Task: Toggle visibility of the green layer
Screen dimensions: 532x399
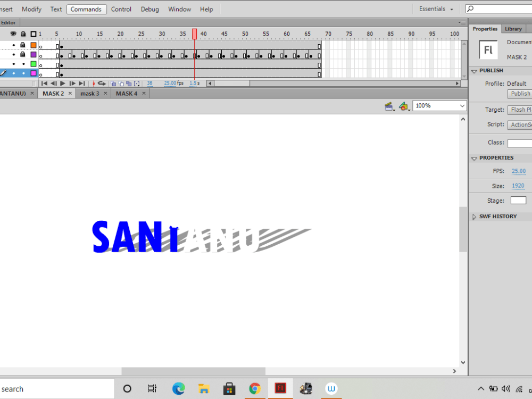Action: click(x=14, y=64)
